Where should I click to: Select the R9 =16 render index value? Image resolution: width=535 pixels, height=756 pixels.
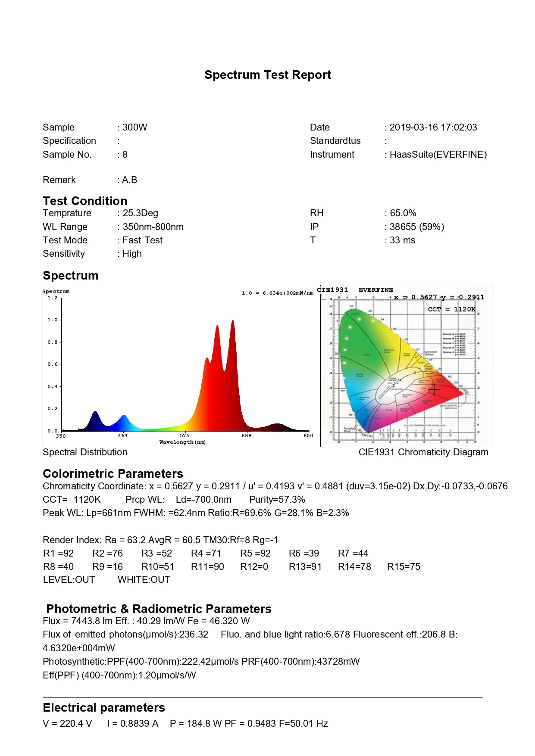click(x=107, y=567)
